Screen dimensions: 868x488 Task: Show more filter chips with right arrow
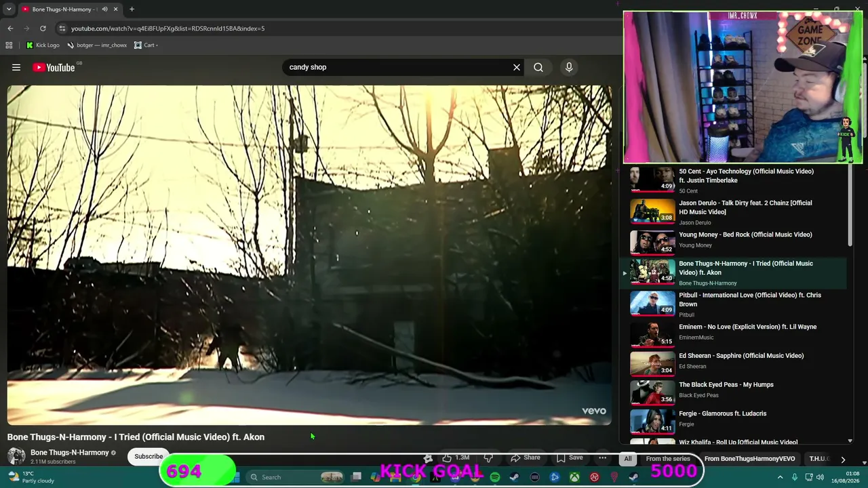click(x=843, y=459)
